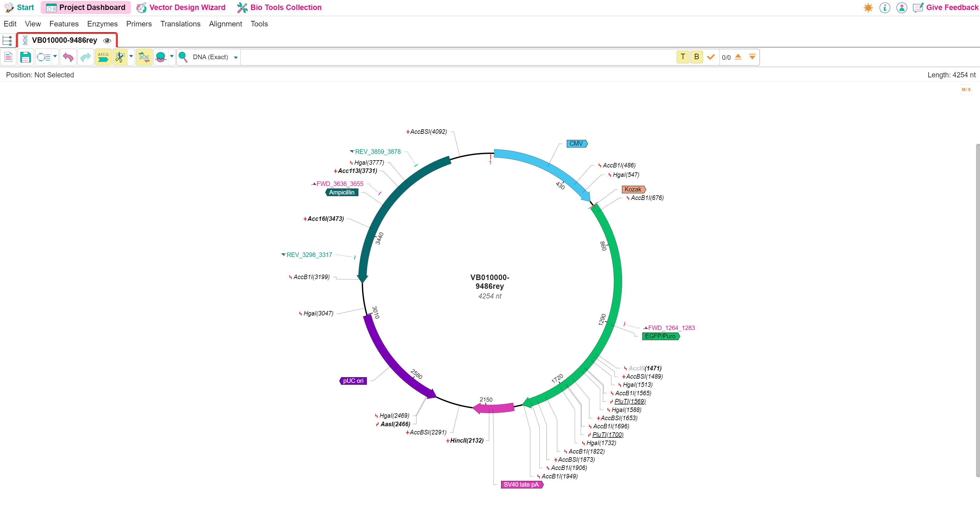The height and width of the screenshot is (530, 980).
Task: Click the redo arrow icon
Action: click(86, 57)
